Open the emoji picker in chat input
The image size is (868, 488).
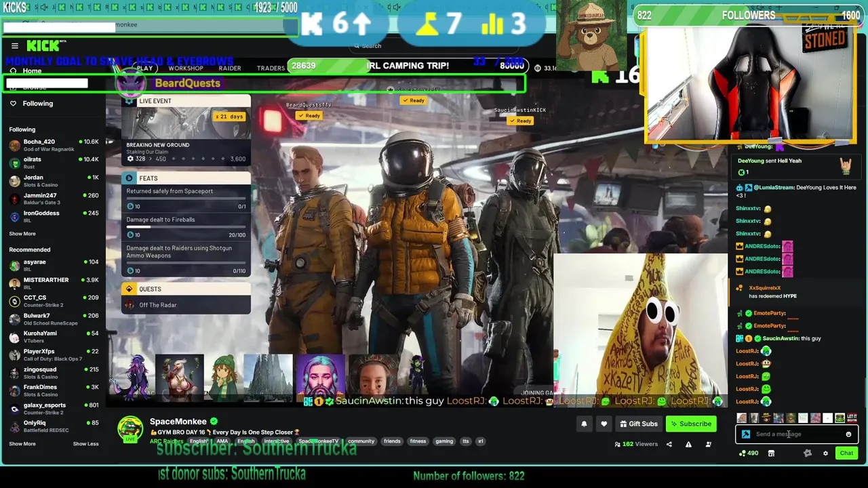(x=848, y=434)
